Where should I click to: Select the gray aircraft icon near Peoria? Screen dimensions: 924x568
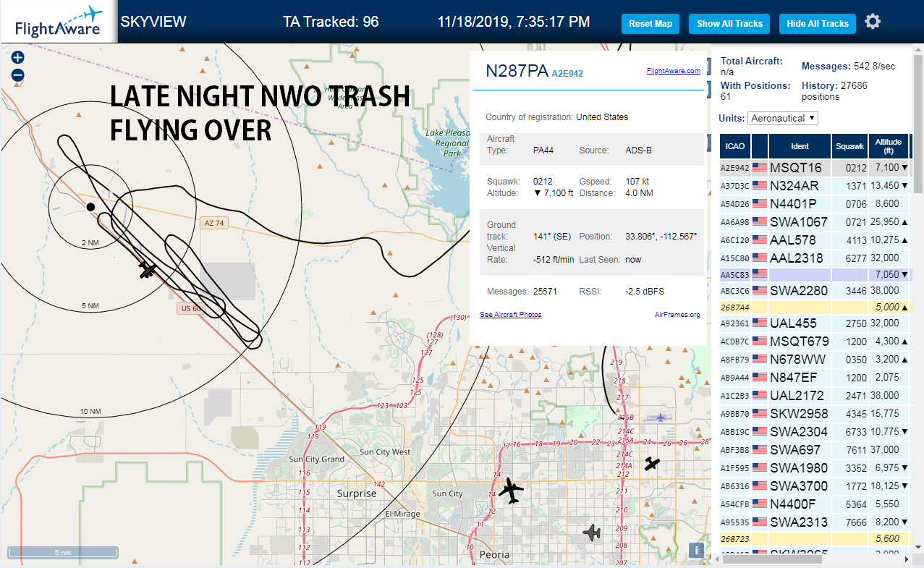592,533
